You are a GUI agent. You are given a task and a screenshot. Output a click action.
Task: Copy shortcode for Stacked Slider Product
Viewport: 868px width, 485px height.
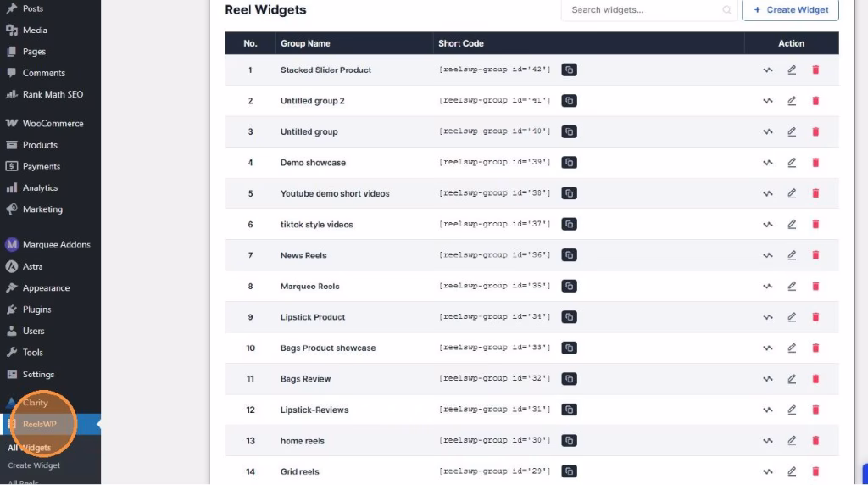click(x=569, y=70)
